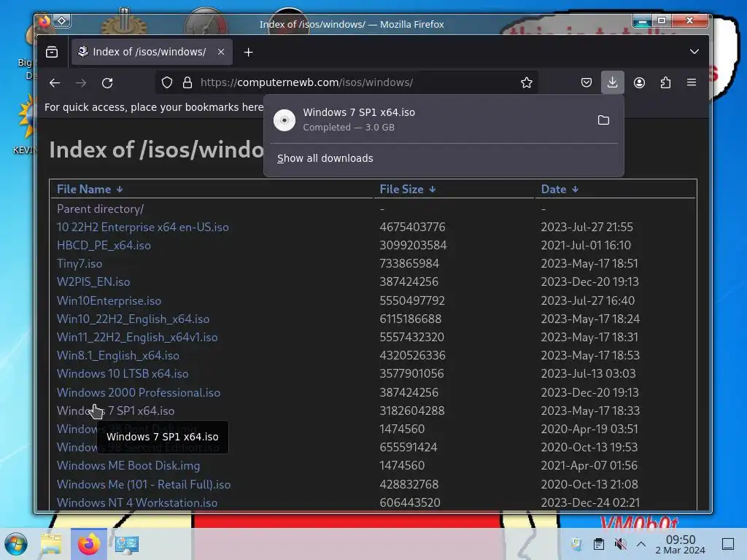Click the Tiny7.iso link
Image resolution: width=747 pixels, height=560 pixels.
pyautogui.click(x=79, y=263)
